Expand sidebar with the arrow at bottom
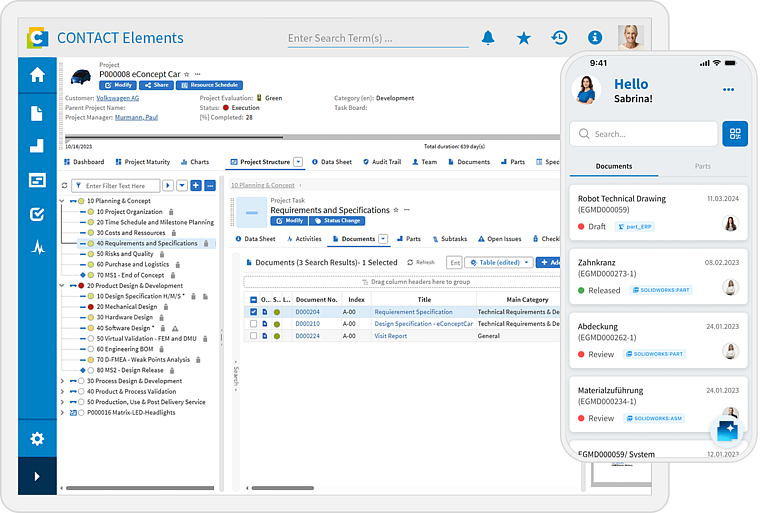 (37, 476)
